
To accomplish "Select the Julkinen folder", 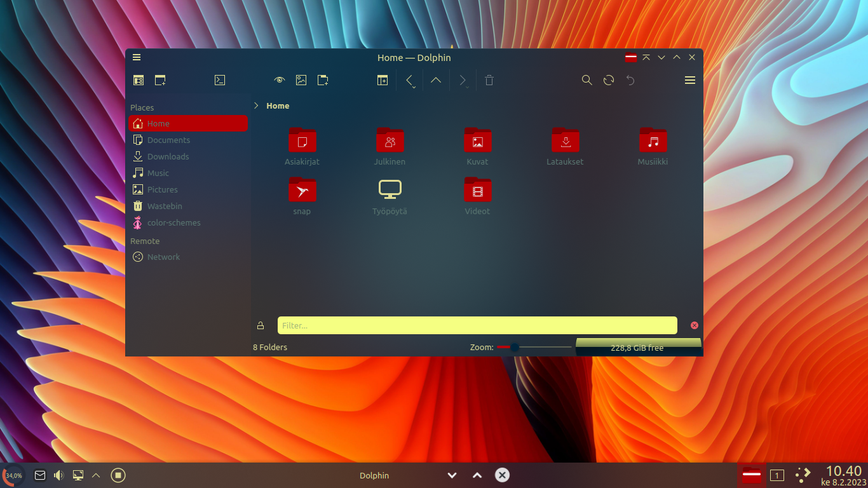I will [x=390, y=146].
